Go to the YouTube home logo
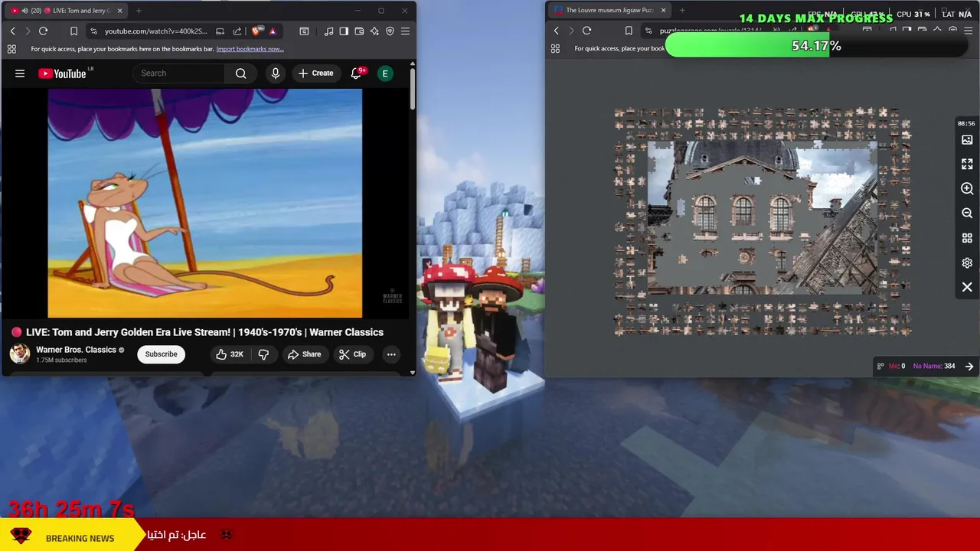Screen dimensions: 980x551 [x=62, y=73]
